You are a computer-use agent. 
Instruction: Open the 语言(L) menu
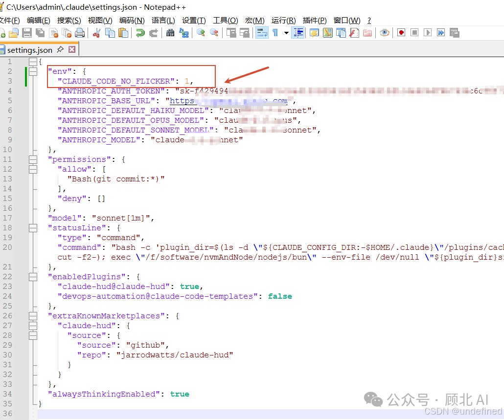click(x=163, y=21)
